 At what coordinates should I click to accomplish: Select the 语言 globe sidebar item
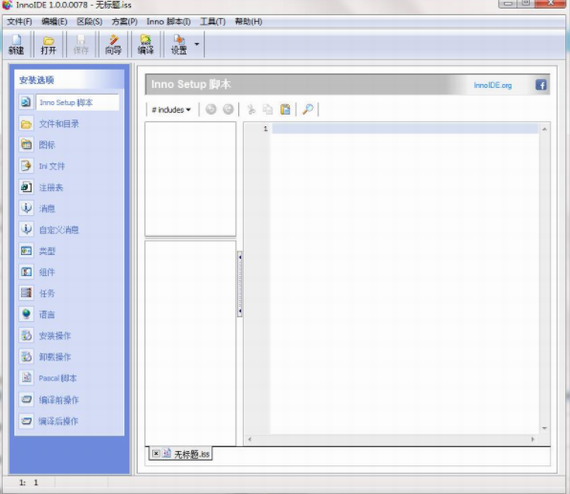(47, 314)
